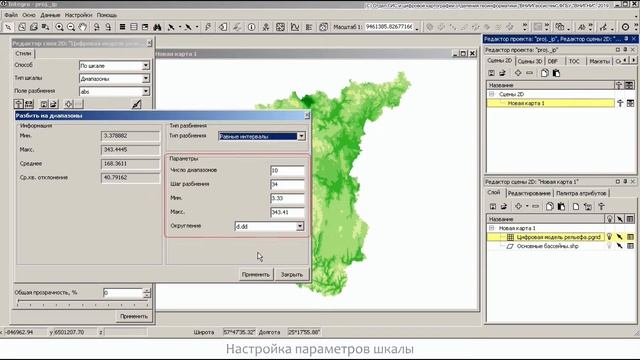
Task: Open the binoculars search tool
Action: point(157,27)
